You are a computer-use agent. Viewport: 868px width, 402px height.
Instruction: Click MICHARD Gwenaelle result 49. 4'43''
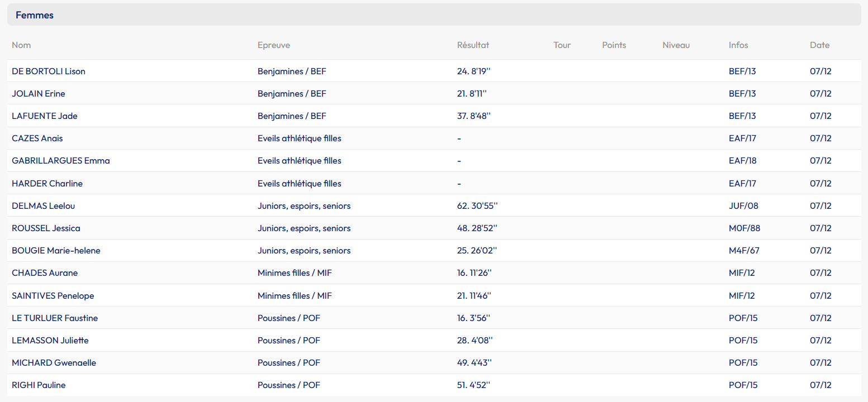pos(475,363)
